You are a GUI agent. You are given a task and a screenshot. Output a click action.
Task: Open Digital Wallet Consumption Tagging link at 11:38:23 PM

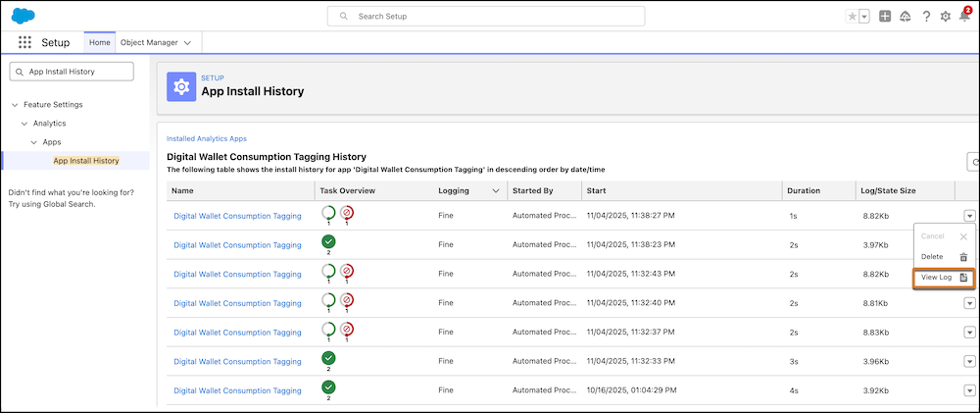tap(237, 244)
